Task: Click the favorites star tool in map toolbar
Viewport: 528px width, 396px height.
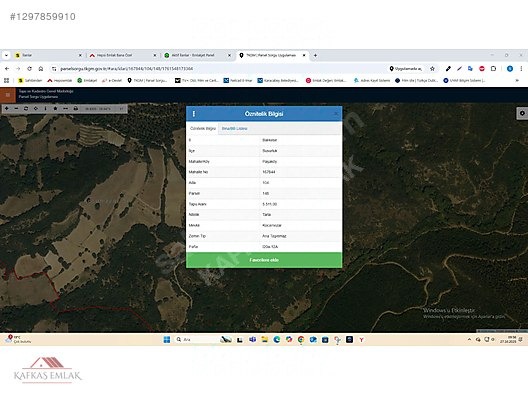Action: pos(56,108)
